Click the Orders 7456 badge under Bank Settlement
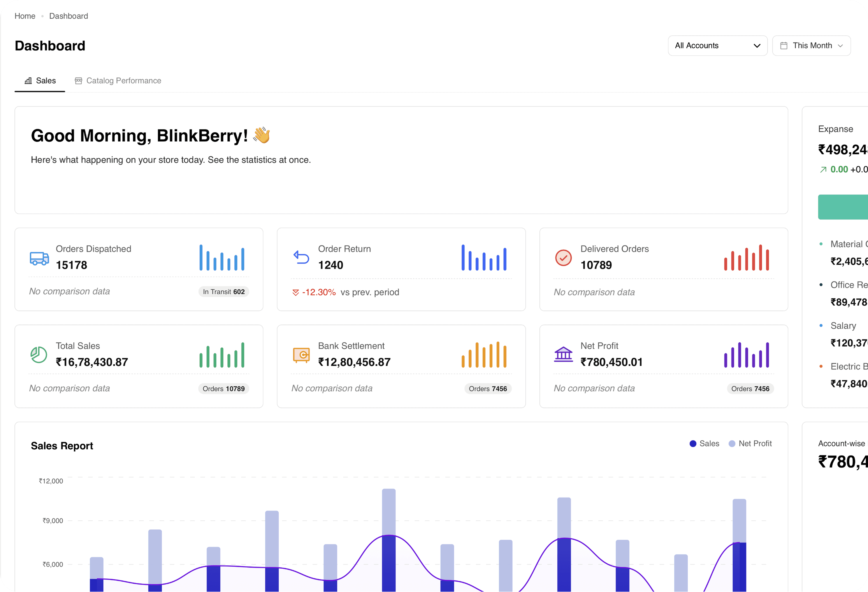Viewport: 868px width, 592px height. [488, 389]
